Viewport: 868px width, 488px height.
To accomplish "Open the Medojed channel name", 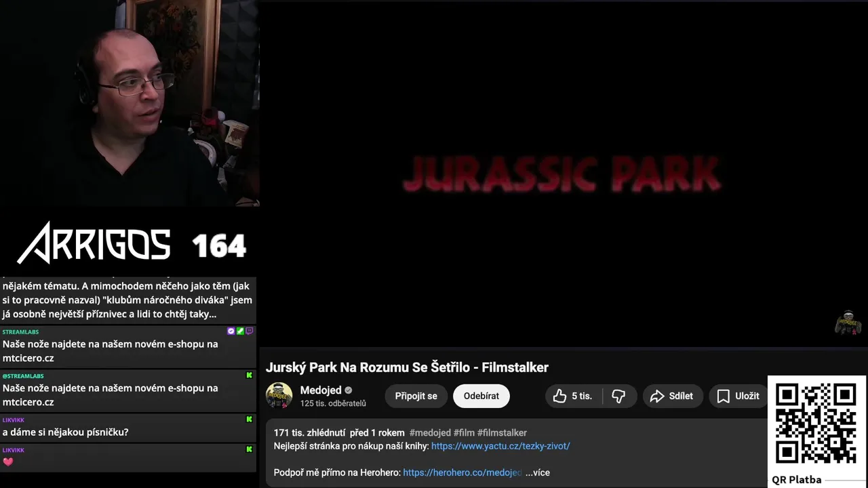I will pos(321,390).
